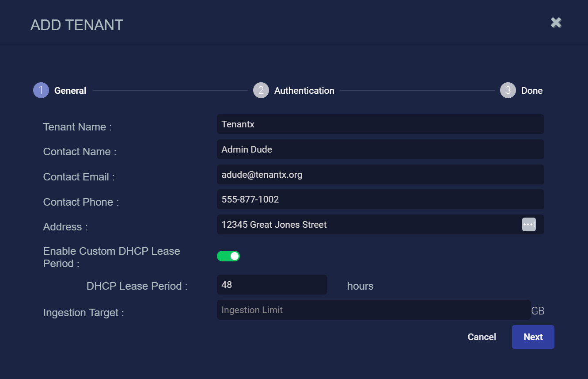Screen dimensions: 588x379
Task: Click the step 3 number circle
Action: point(508,91)
